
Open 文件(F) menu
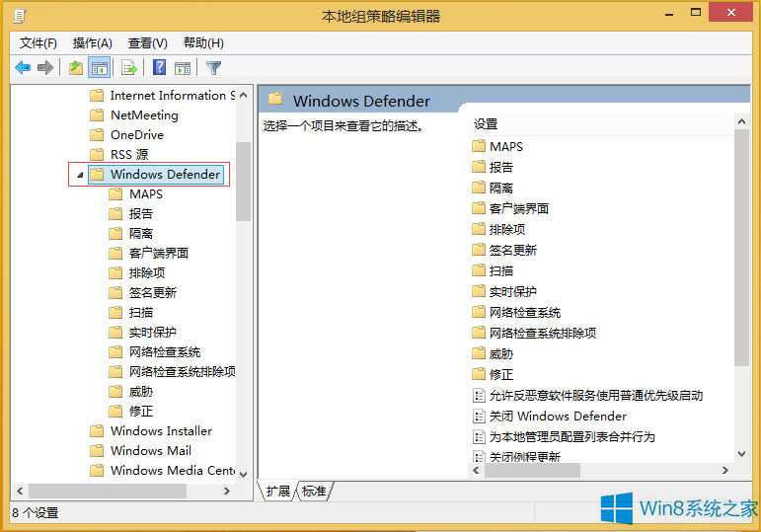pos(38,43)
